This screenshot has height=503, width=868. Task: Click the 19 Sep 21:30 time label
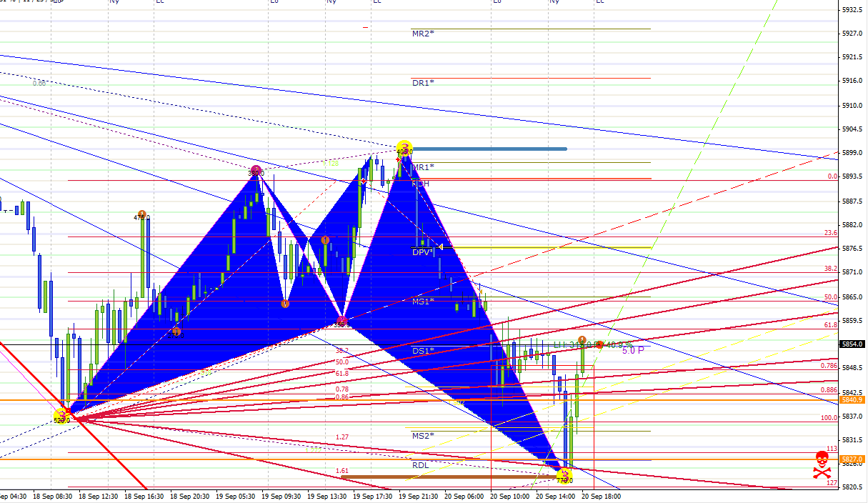[x=419, y=496]
